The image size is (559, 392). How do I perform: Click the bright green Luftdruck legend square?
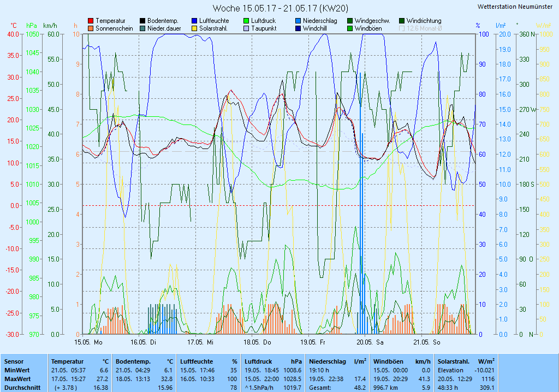pyautogui.click(x=246, y=21)
